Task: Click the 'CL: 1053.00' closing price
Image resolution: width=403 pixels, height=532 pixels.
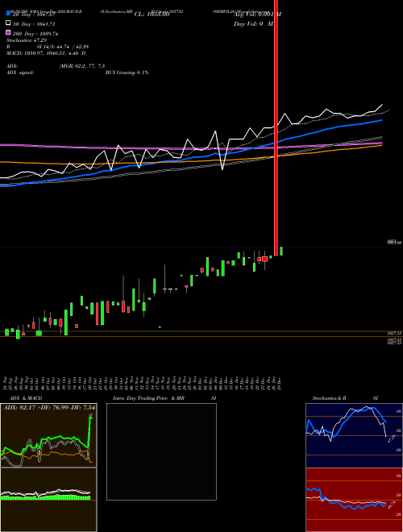Action: (x=152, y=15)
